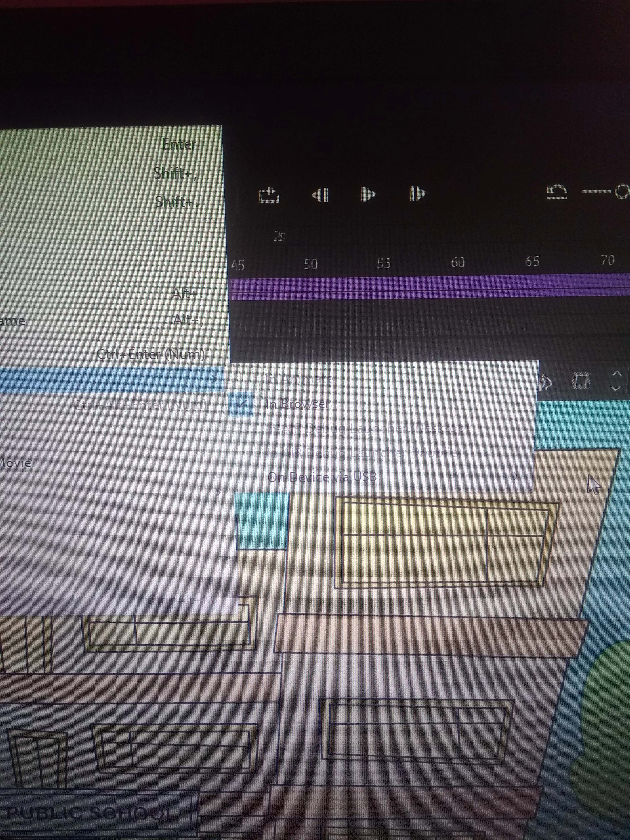This screenshot has height=840, width=630.
Task: Expand On Device via USB submenu arrow
Action: 515,476
